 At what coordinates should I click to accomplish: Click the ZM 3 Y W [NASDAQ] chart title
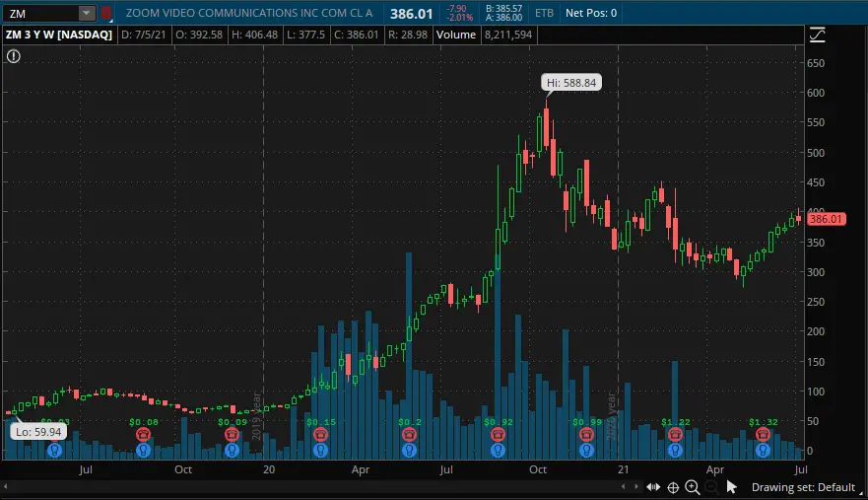click(59, 35)
